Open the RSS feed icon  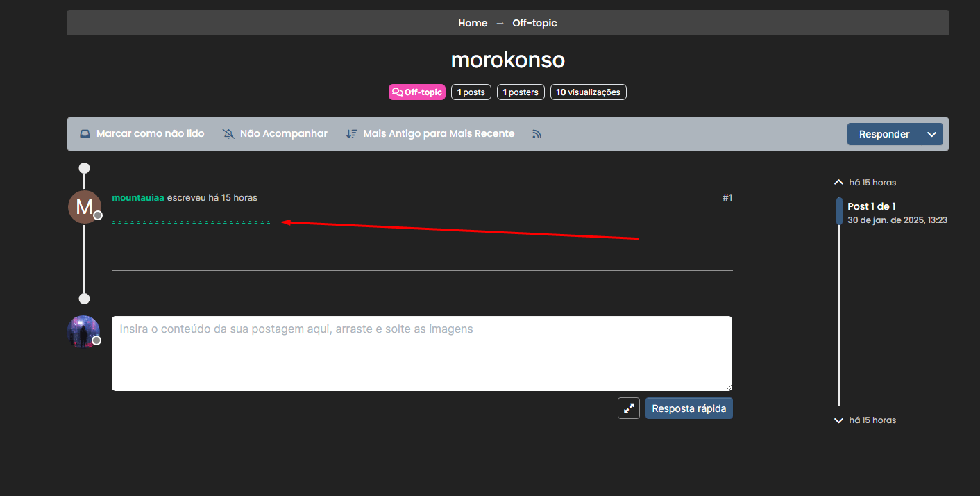pos(537,134)
